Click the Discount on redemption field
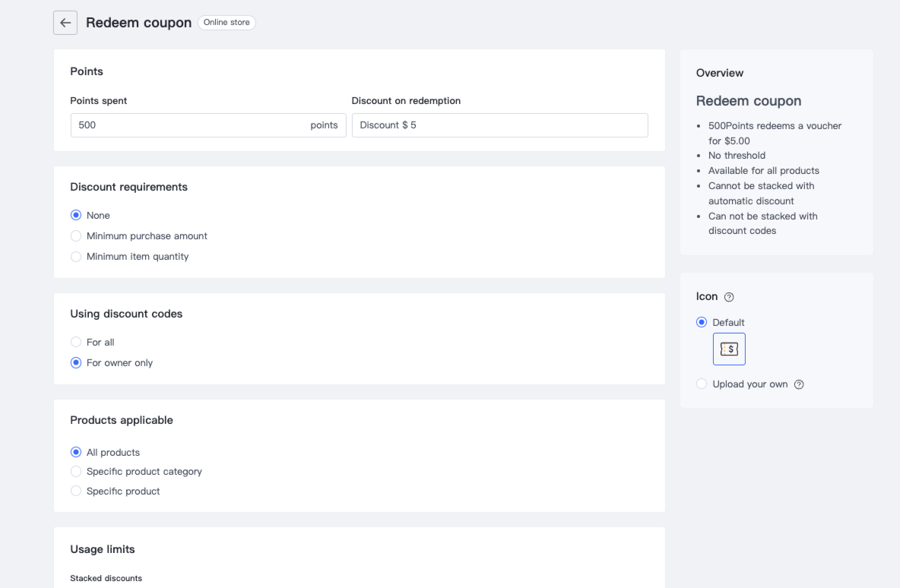900x588 pixels. pos(499,125)
